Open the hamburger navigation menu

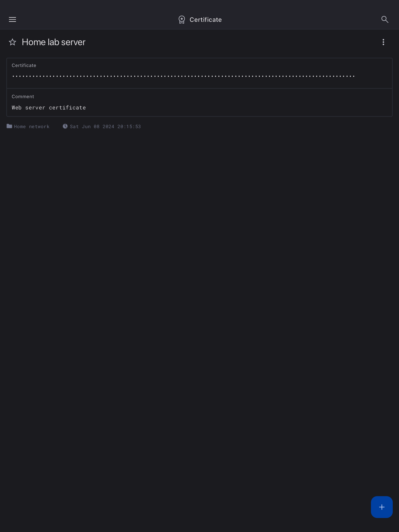click(12, 19)
